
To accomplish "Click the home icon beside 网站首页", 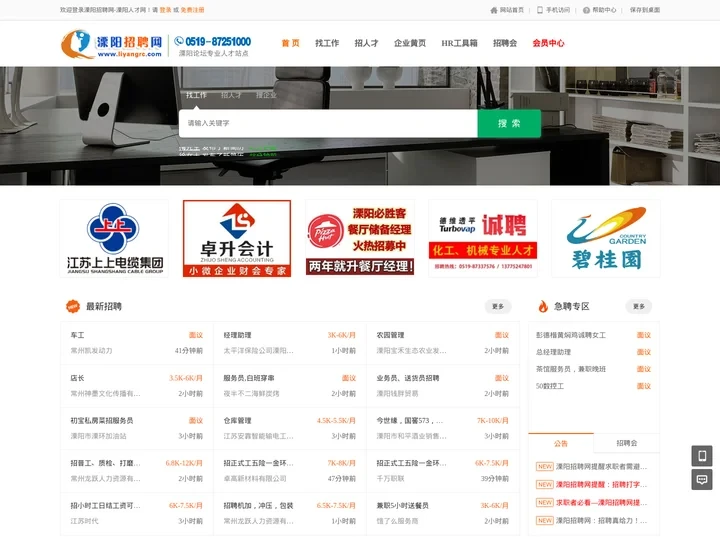I will (x=494, y=10).
